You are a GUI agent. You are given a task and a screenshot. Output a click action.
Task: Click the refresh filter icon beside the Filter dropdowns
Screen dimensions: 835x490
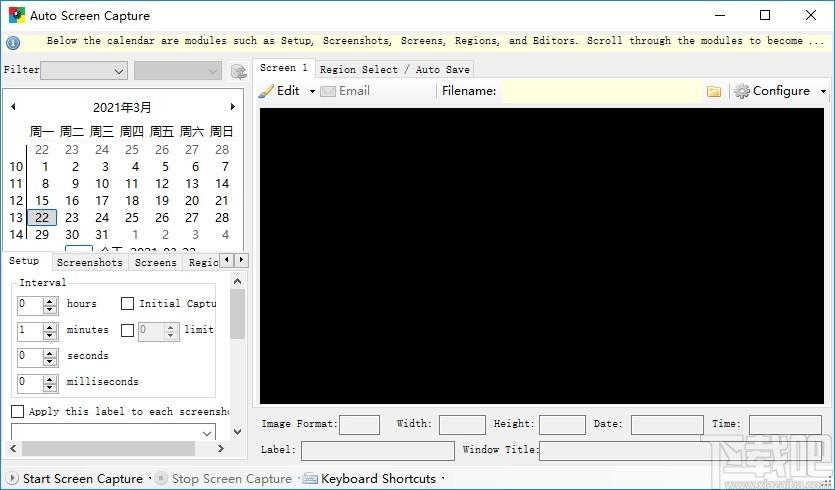(x=239, y=71)
